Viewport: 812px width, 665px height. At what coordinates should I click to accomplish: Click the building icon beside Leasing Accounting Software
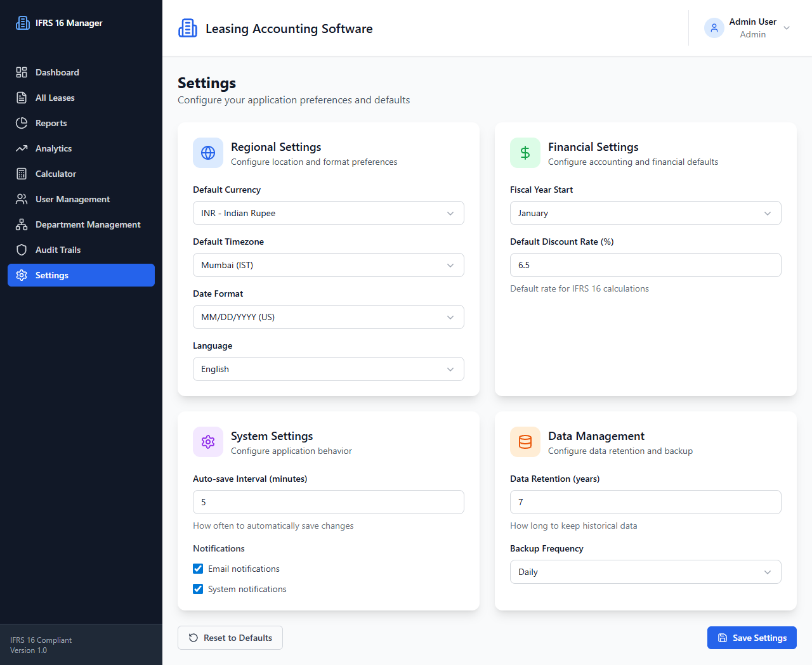[x=188, y=28]
